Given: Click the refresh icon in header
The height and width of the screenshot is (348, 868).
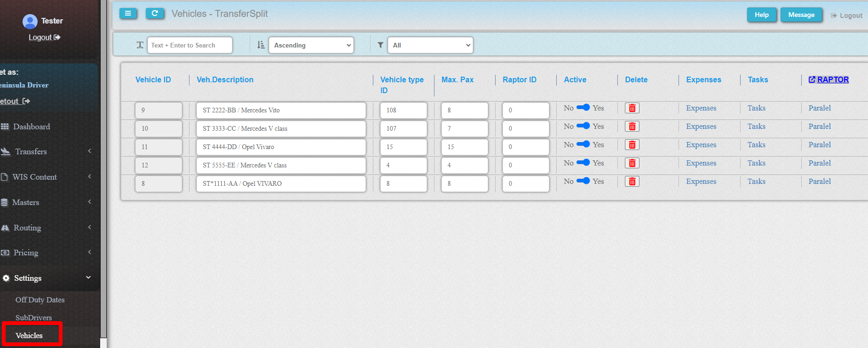Looking at the screenshot, I should [x=155, y=14].
